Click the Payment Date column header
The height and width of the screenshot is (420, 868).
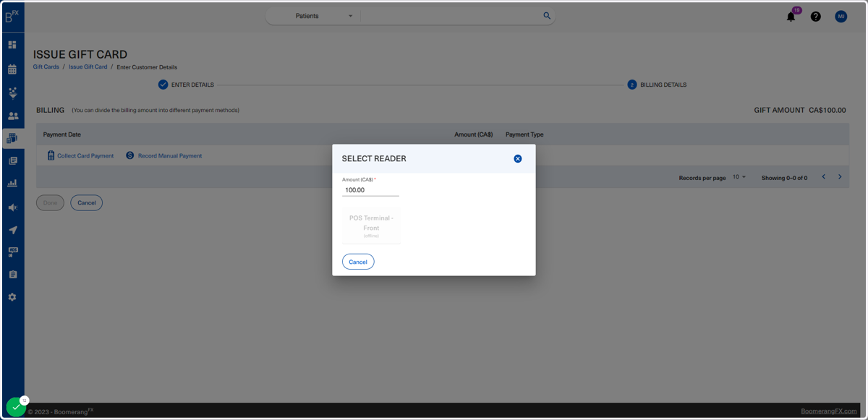[x=62, y=134]
